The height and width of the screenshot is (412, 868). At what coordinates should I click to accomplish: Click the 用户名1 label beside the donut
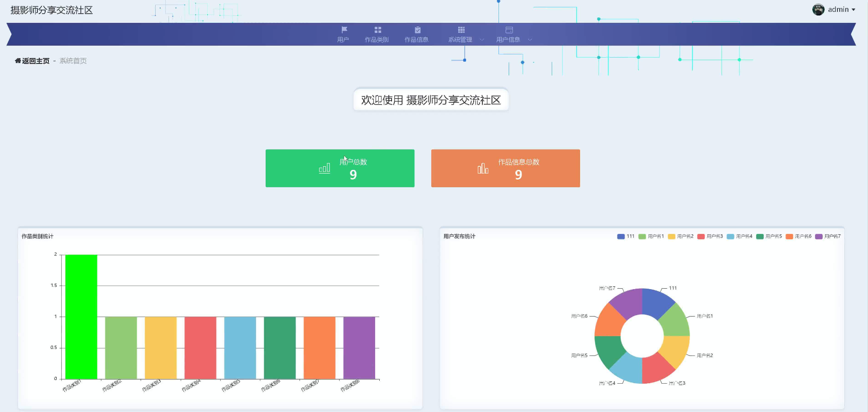pos(705,316)
